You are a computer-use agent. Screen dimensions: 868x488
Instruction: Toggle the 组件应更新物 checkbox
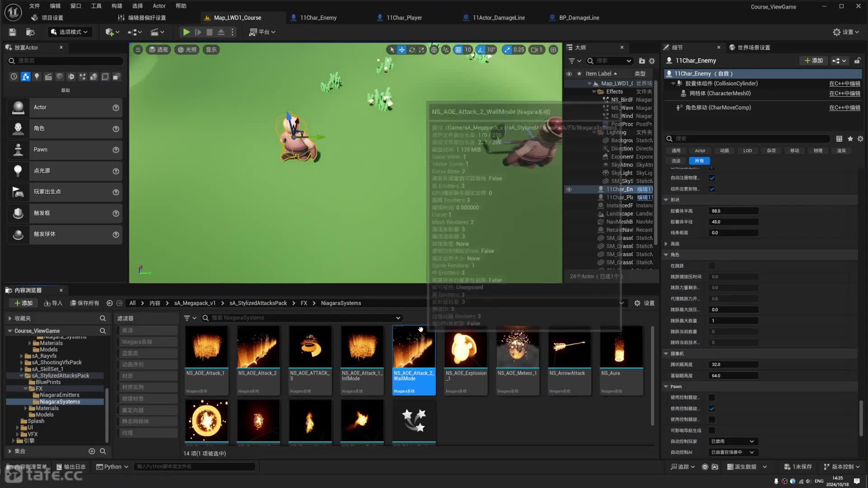[x=712, y=189]
